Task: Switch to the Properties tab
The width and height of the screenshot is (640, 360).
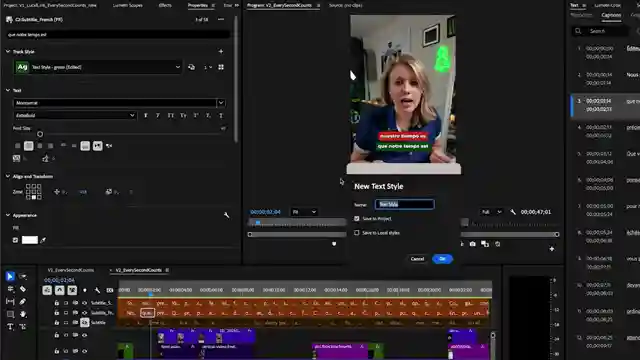Action: (x=198, y=5)
